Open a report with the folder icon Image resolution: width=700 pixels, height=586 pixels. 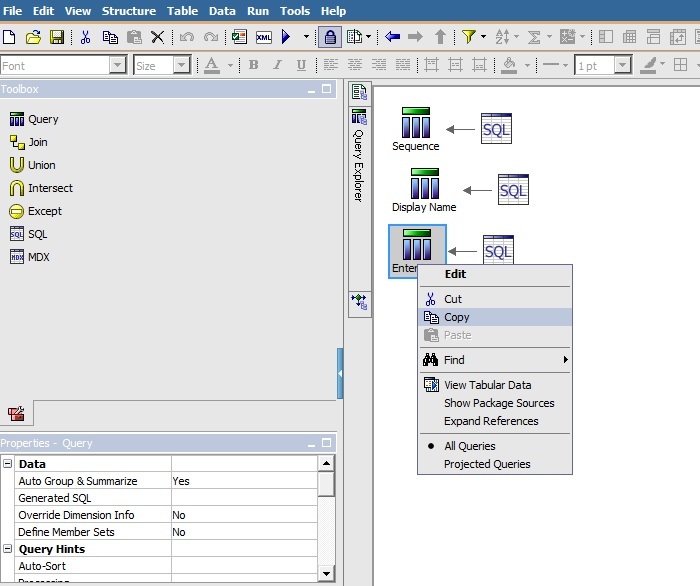(x=33, y=37)
